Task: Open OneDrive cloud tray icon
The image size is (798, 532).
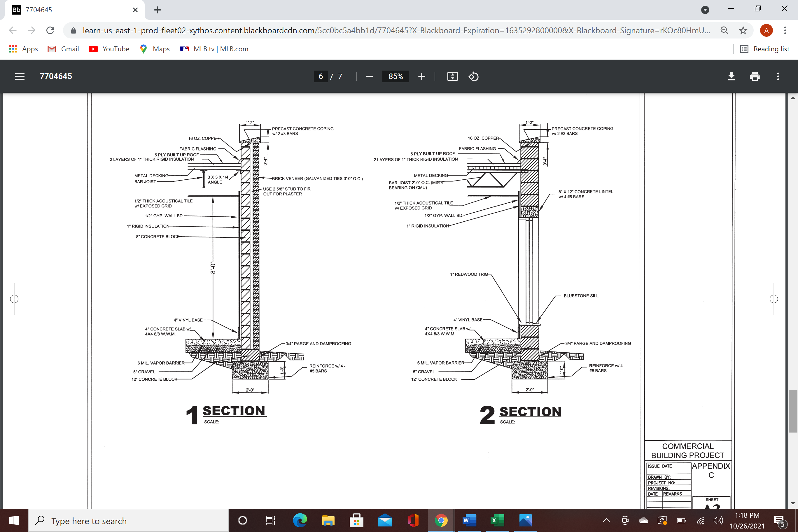Action: point(643,520)
